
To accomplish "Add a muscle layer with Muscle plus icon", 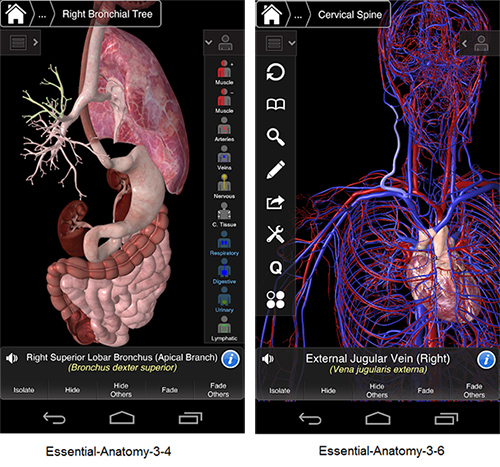I will 224,72.
